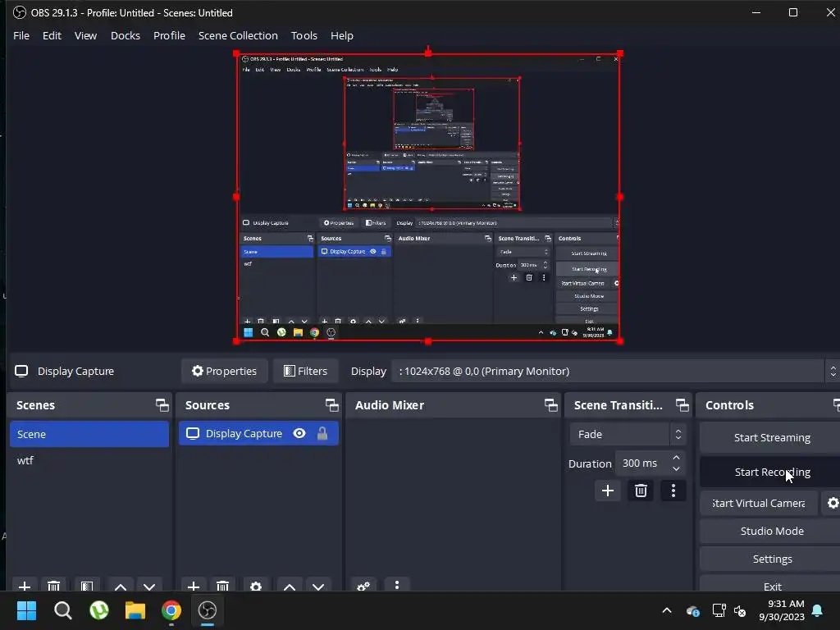Image resolution: width=840 pixels, height=630 pixels.
Task: Open the View menu
Action: 85,35
